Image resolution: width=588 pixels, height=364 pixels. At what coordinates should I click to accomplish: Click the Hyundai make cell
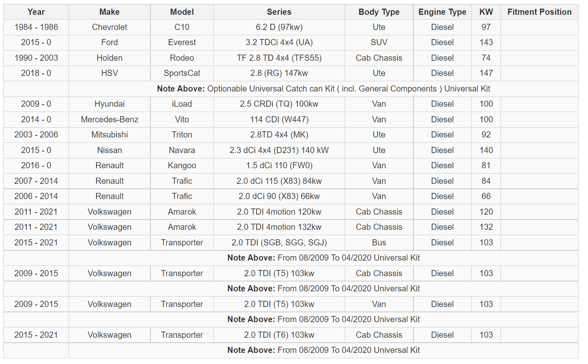[109, 104]
